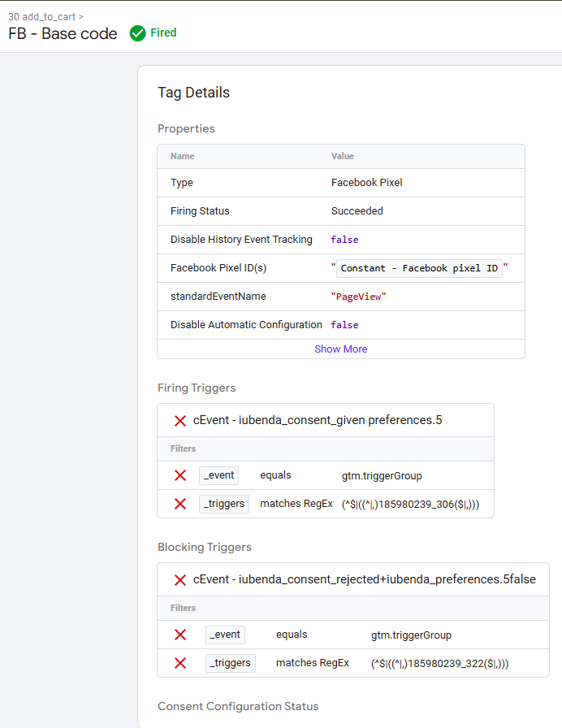Click red X in Firing Triggers _event row

(x=180, y=475)
